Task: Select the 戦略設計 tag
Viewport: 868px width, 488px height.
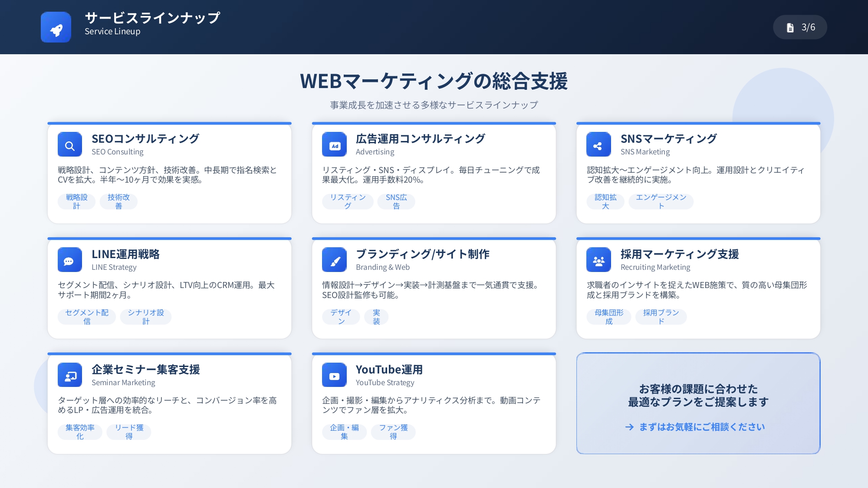Action: 77,202
